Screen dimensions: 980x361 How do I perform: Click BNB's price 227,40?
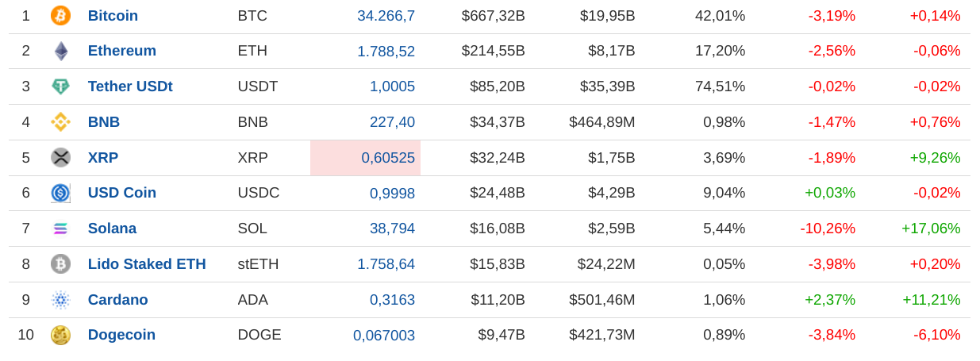coord(392,122)
